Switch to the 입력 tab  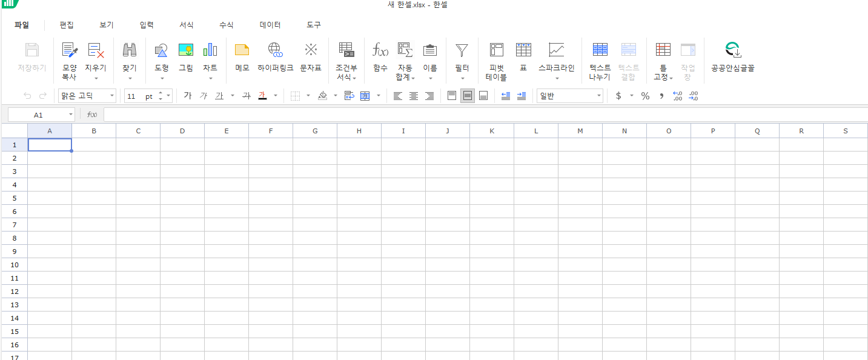click(x=147, y=25)
